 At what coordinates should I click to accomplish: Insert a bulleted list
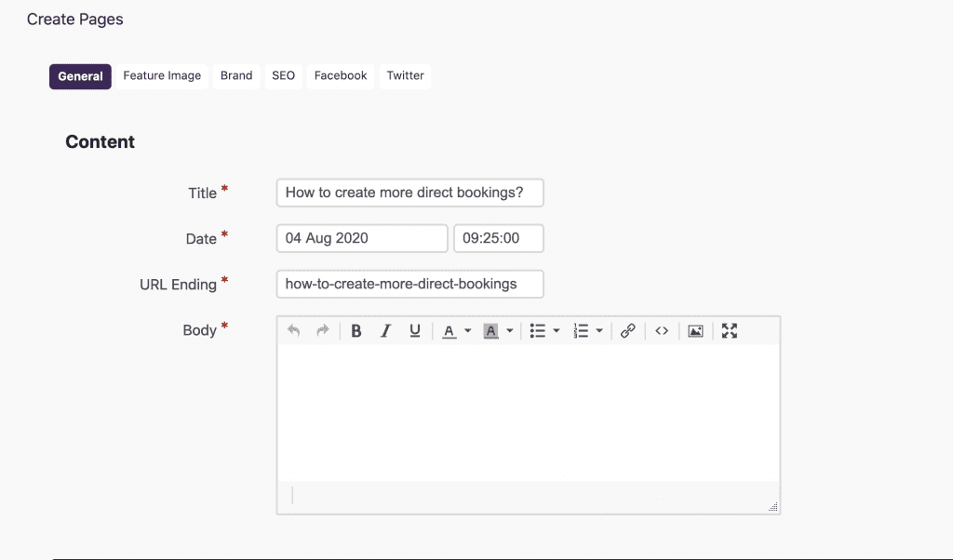537,330
